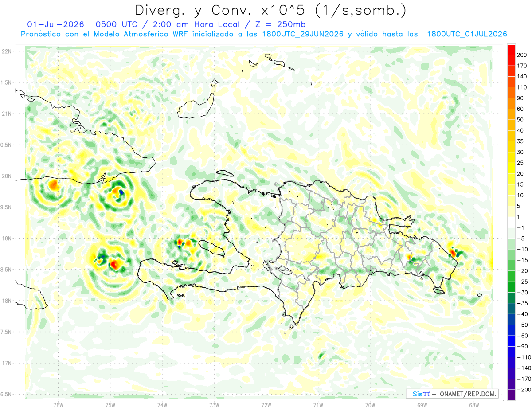Click the "19N" latitude label
Viewport: 532px width, 411px height.
click(7, 239)
